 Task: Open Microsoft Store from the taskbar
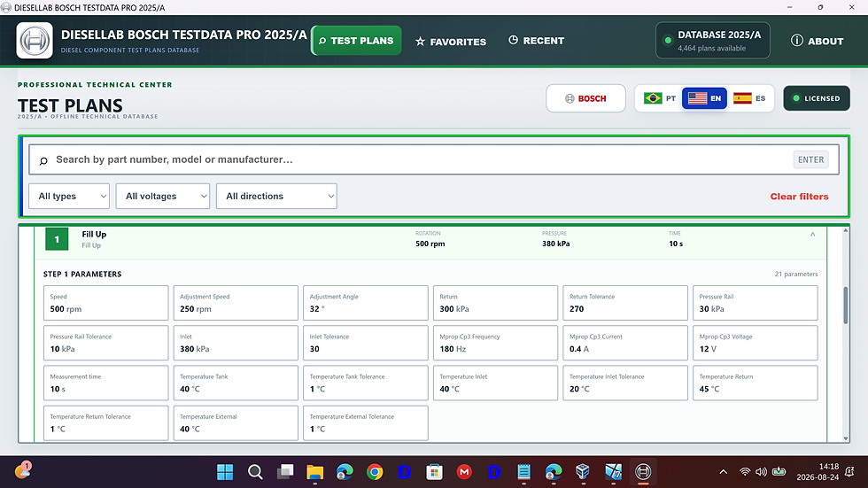click(435, 472)
